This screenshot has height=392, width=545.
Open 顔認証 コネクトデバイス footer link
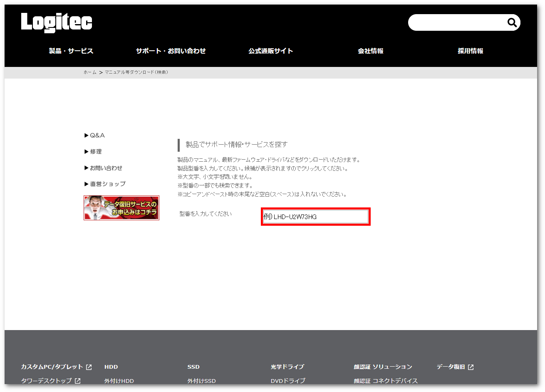[386, 381]
